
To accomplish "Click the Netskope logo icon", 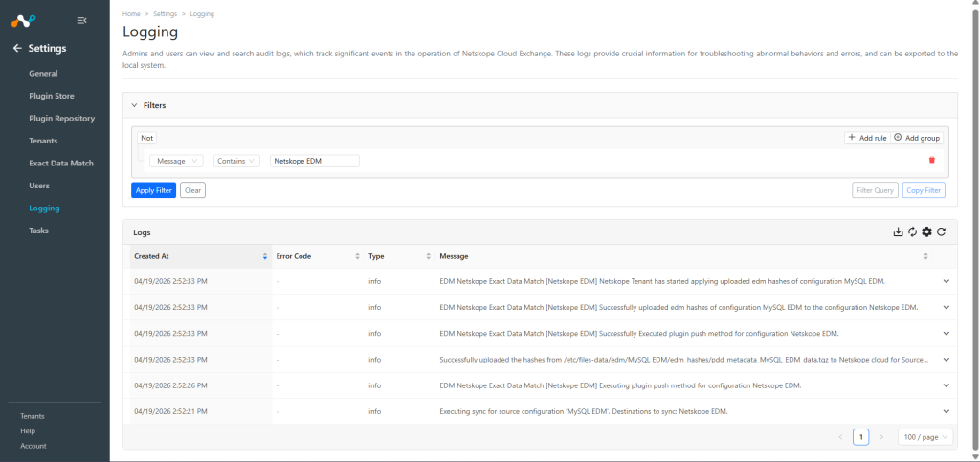I will click(24, 21).
